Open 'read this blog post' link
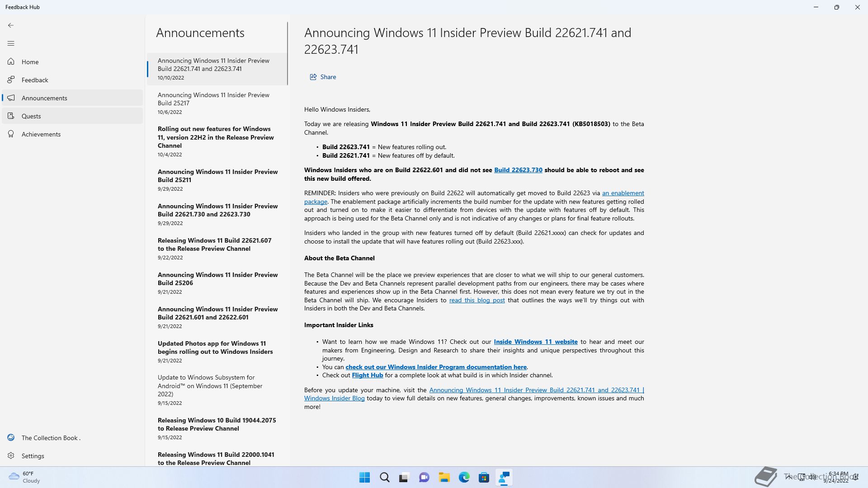This screenshot has height=488, width=868. point(477,300)
